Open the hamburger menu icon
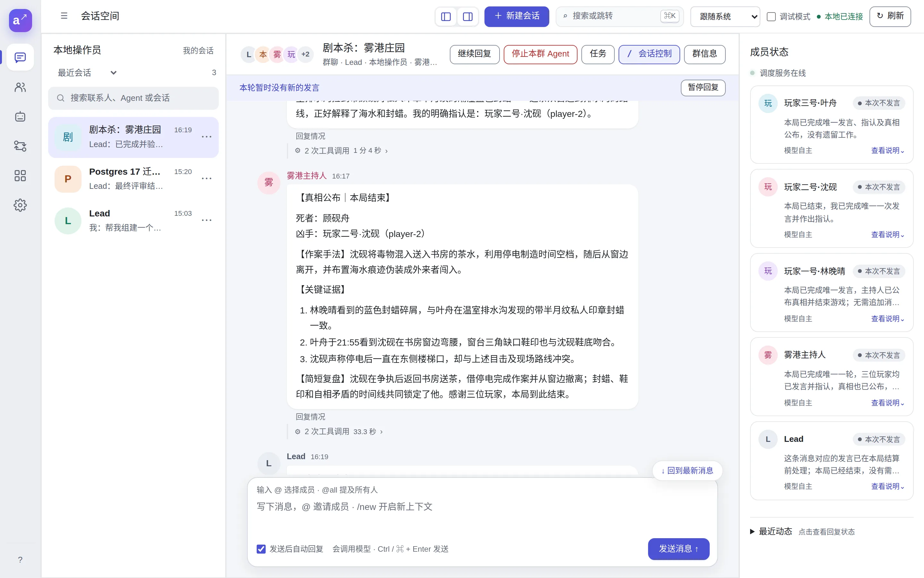Viewport: 924px width, 578px height. coord(64,16)
